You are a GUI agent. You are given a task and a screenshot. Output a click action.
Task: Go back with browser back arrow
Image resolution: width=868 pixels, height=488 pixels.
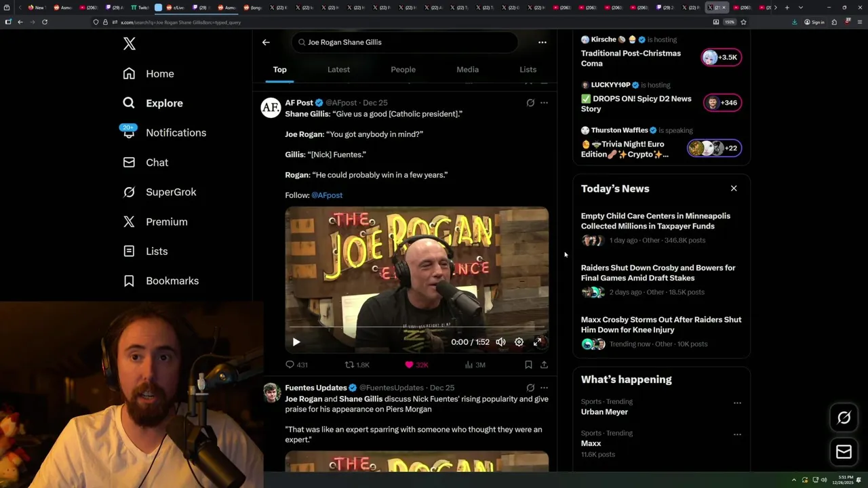(20, 22)
